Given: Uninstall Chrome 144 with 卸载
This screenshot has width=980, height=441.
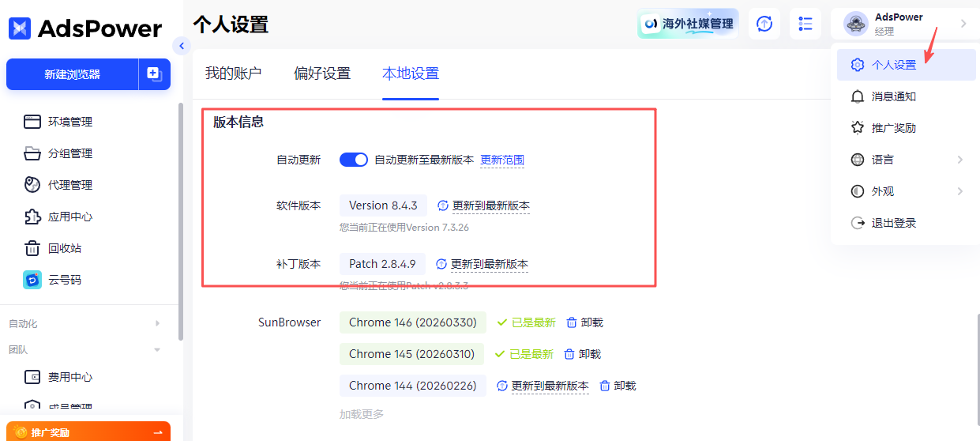Looking at the screenshot, I should point(625,386).
